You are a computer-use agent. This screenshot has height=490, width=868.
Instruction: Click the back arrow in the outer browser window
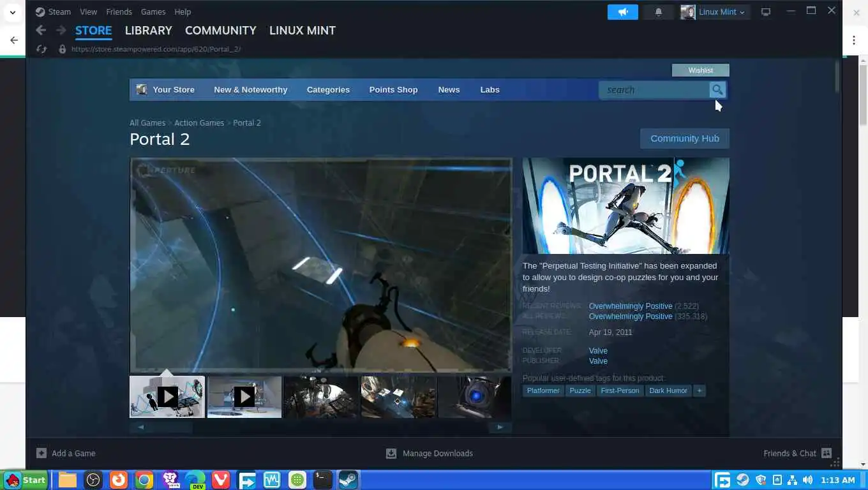(14, 40)
